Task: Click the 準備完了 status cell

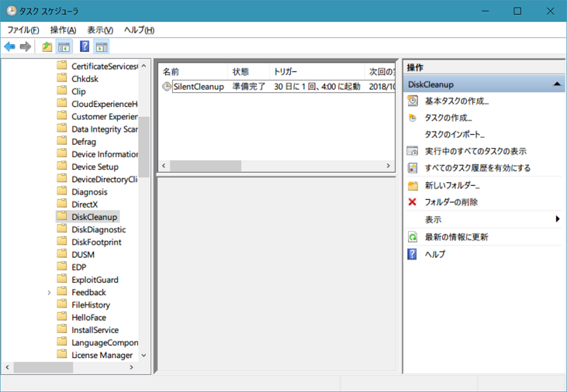Action: (x=249, y=87)
